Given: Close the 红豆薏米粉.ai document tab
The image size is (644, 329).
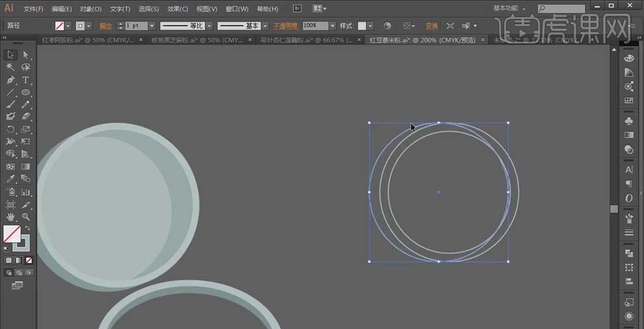Looking at the screenshot, I should pyautogui.click(x=483, y=40).
